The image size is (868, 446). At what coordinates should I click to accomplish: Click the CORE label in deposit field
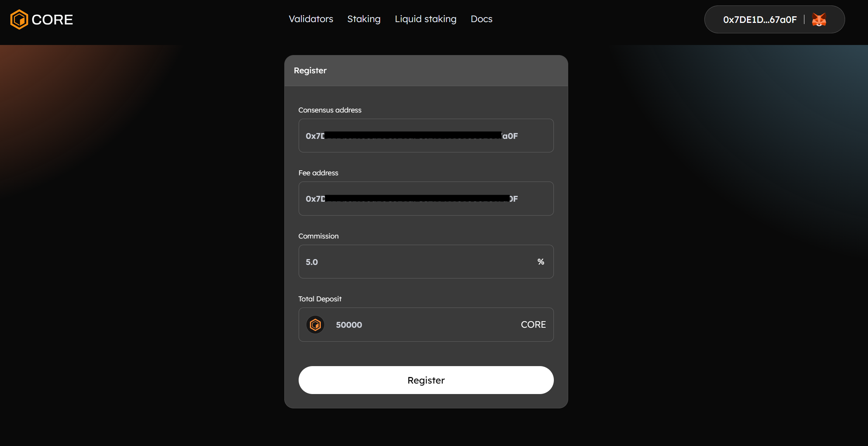[533, 325]
